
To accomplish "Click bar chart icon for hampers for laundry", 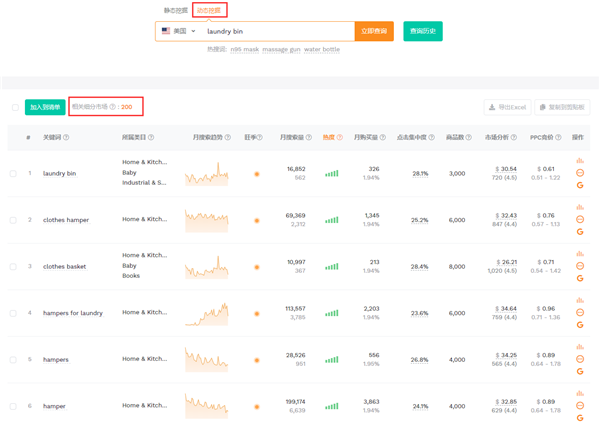I will click(579, 300).
